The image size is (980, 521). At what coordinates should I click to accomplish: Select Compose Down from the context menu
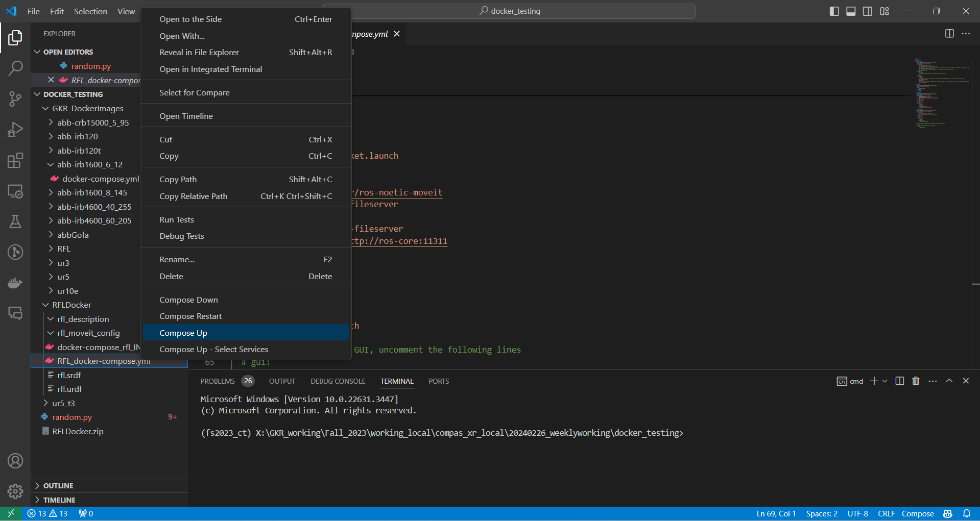188,300
